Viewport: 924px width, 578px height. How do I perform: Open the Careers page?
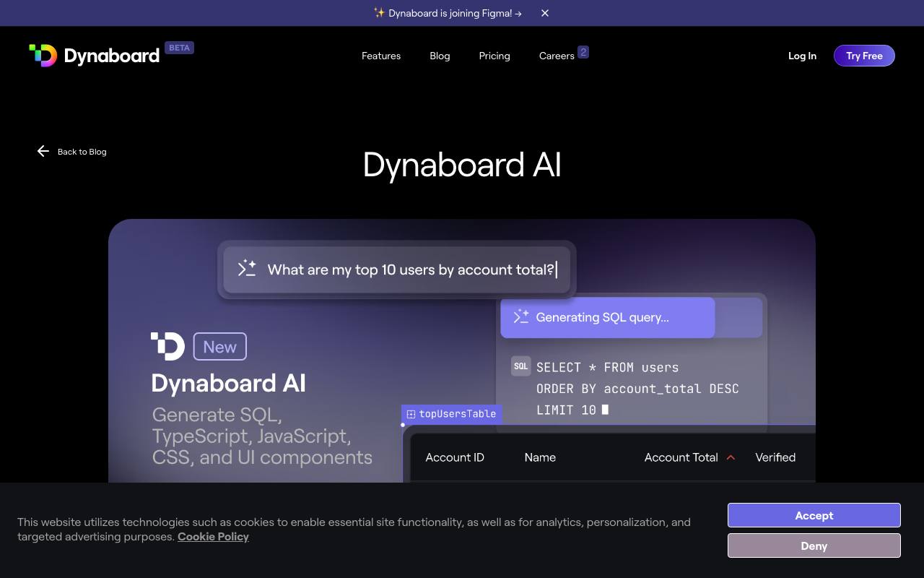557,56
